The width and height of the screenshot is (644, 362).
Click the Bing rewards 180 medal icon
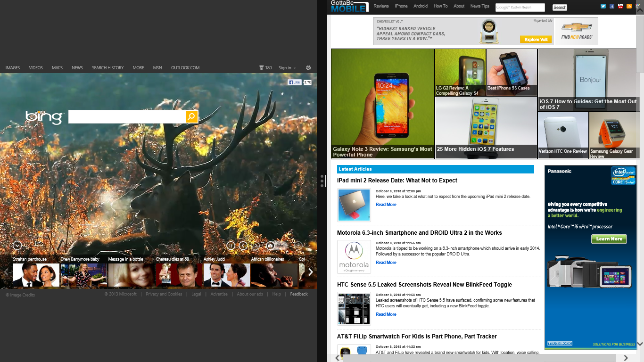[261, 68]
